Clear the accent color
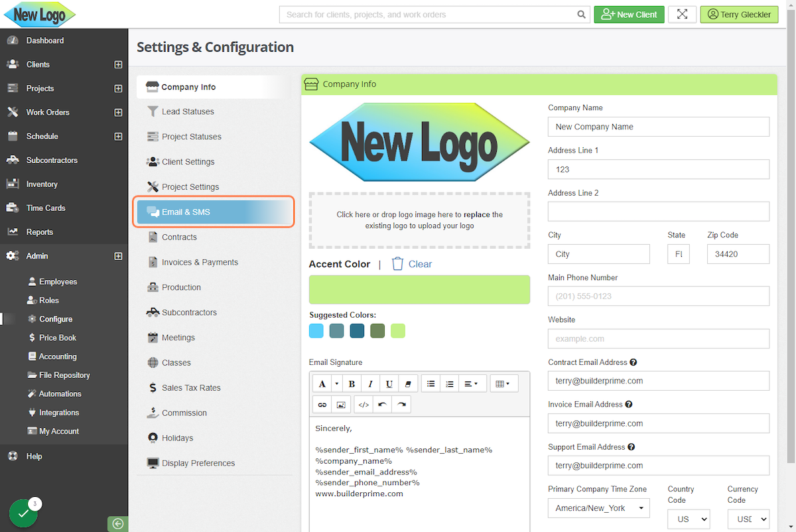This screenshot has height=532, width=796. tap(412, 264)
